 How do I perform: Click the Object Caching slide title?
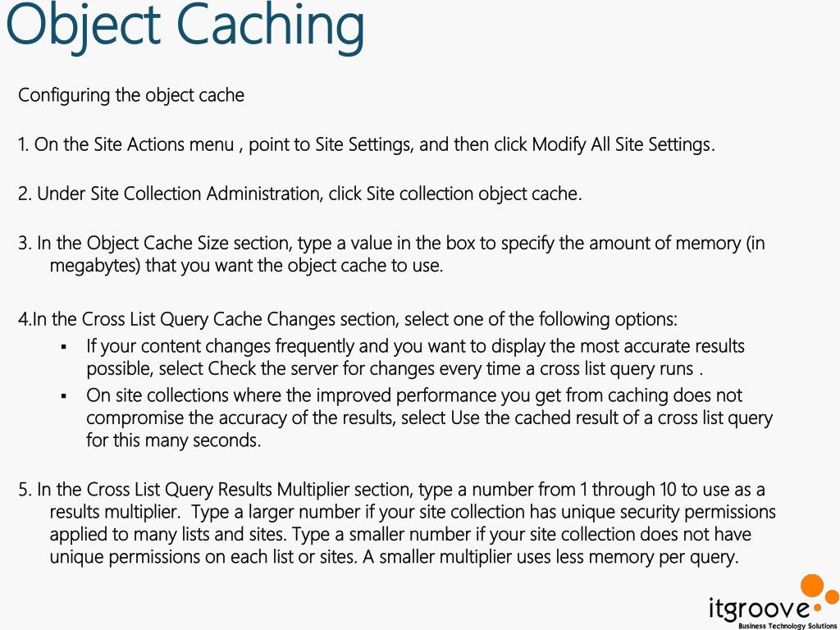coord(186,25)
